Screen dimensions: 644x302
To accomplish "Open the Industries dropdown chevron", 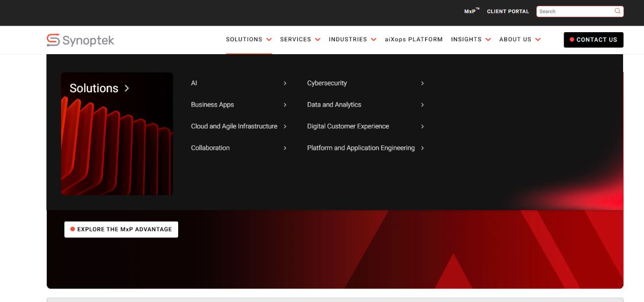I will pos(374,40).
